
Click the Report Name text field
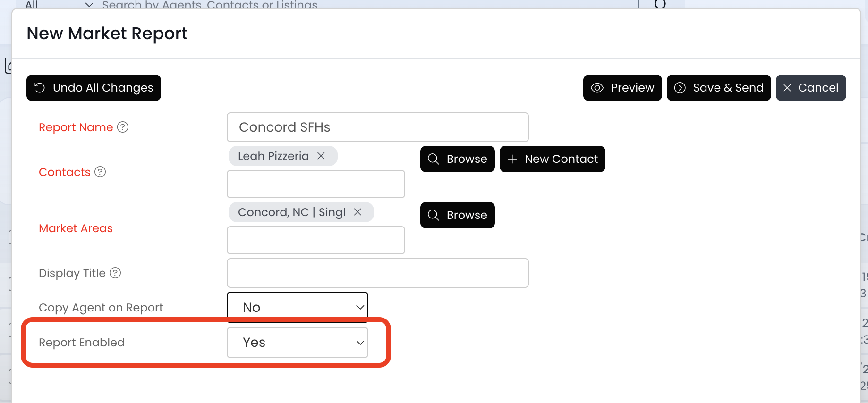pos(377,127)
